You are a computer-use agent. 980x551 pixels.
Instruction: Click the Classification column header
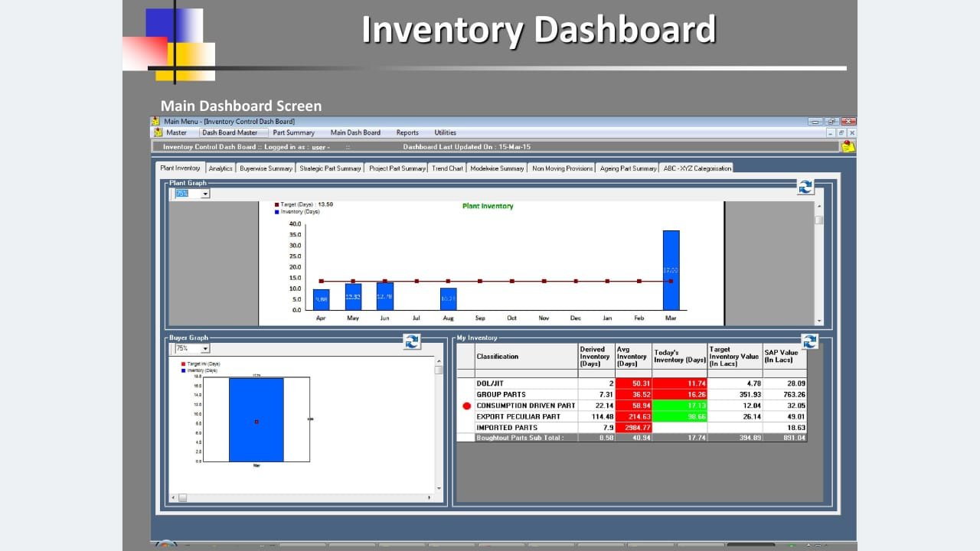point(526,356)
